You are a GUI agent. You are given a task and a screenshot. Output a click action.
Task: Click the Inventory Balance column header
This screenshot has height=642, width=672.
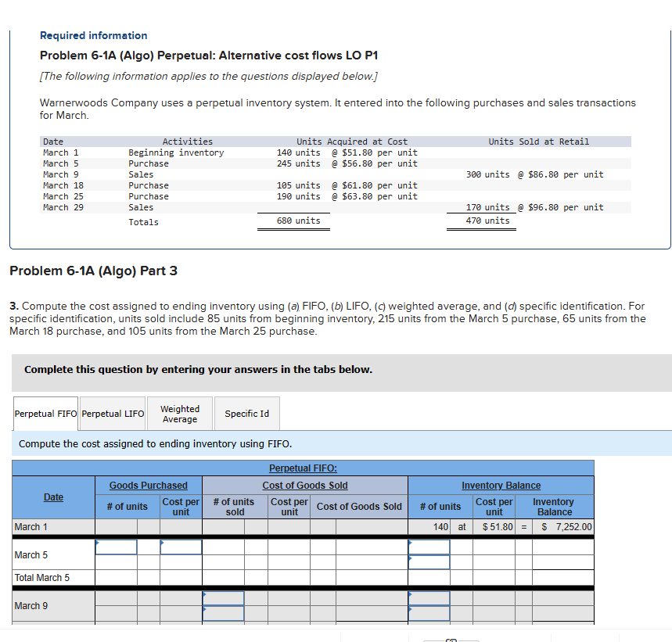click(x=500, y=485)
